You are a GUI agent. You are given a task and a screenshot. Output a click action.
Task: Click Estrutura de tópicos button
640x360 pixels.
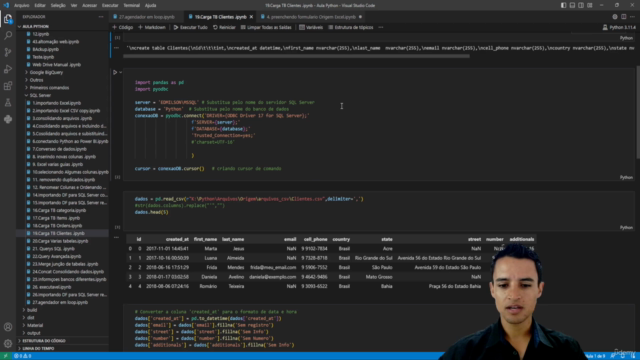point(351,27)
